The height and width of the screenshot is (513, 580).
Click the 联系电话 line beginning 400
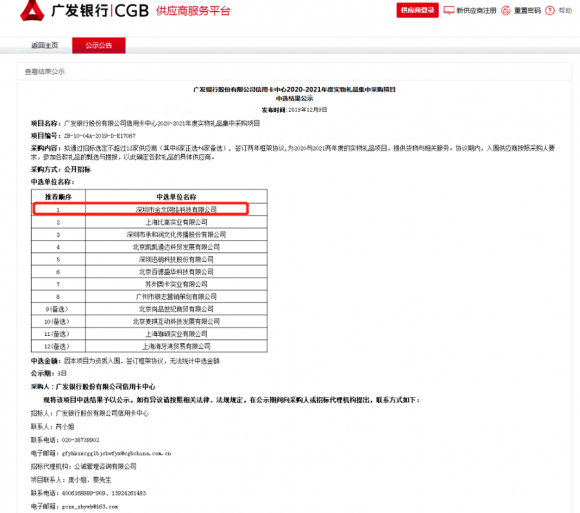click(88, 493)
